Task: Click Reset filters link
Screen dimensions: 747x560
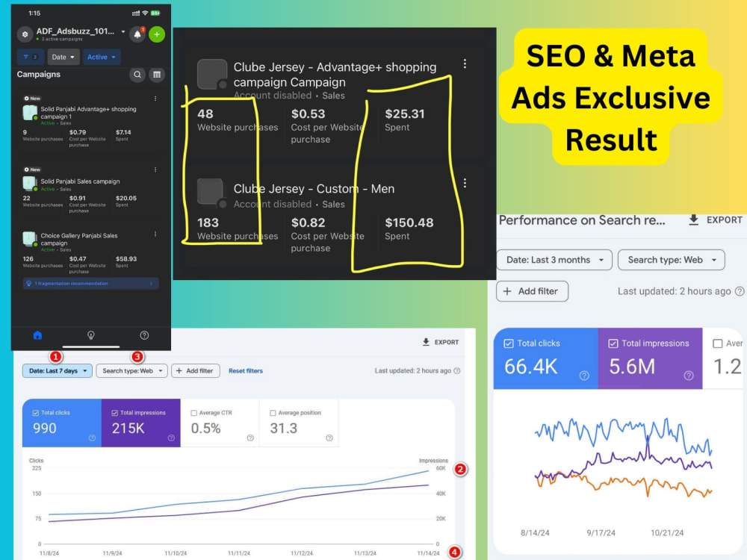Action: pos(245,370)
